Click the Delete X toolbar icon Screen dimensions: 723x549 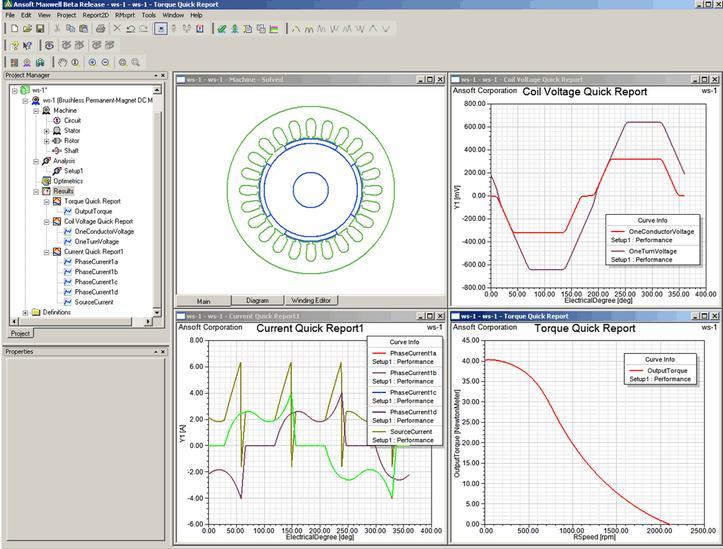[117, 29]
